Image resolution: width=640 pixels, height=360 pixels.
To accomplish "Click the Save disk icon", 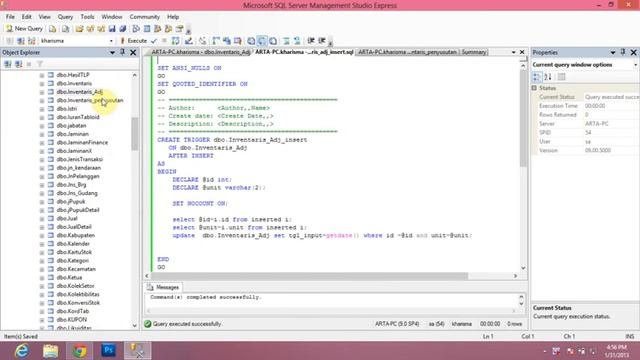I will coord(112,29).
